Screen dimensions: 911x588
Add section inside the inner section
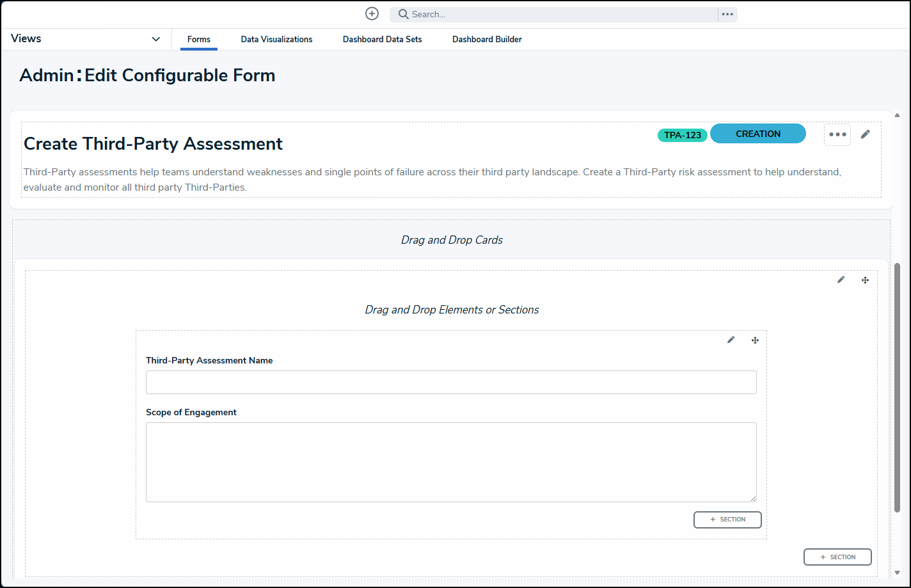727,520
